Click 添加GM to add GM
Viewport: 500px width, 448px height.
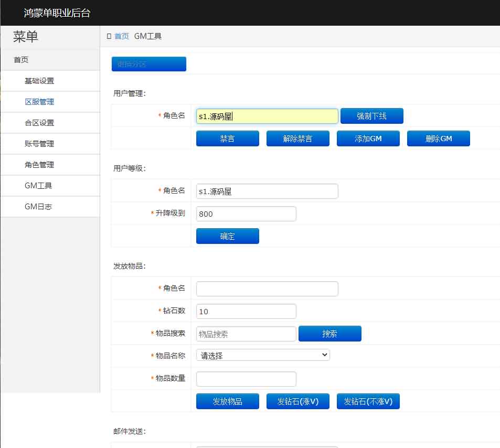click(x=368, y=138)
